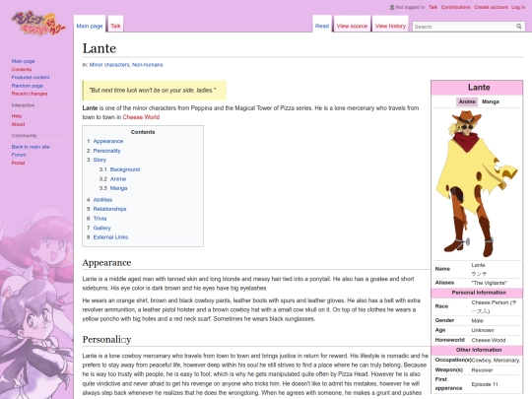Screen dimensions: 532x399
Task: Jump to Gallery in the contents
Action: [101, 228]
